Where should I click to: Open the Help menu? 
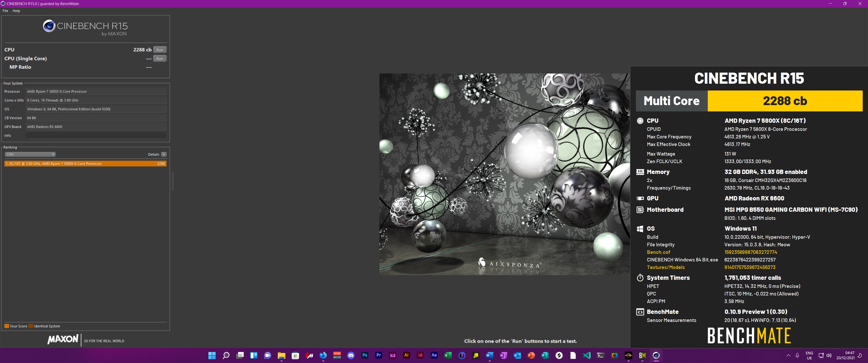[x=16, y=11]
